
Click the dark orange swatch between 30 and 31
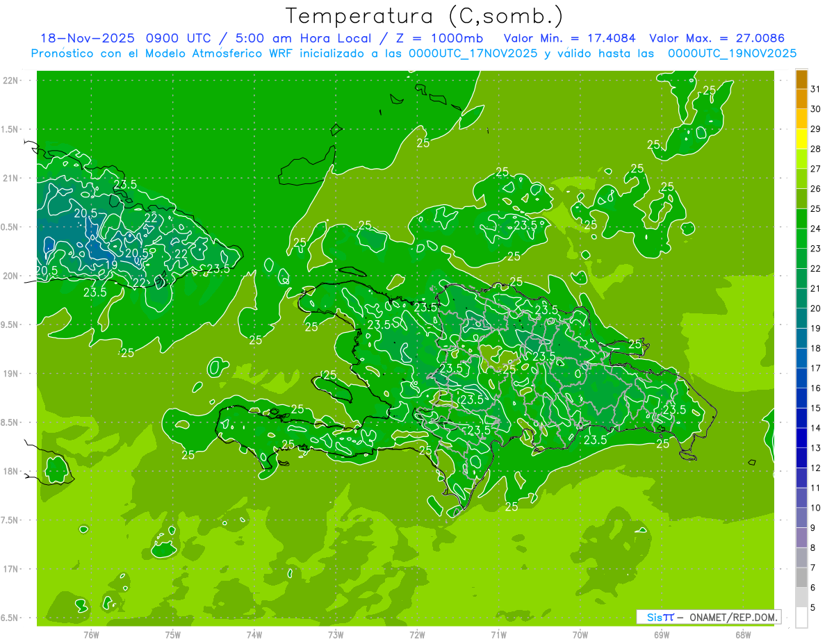click(801, 99)
